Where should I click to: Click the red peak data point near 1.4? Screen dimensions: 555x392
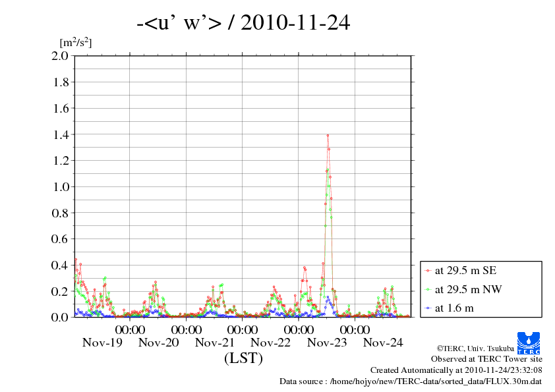click(328, 136)
